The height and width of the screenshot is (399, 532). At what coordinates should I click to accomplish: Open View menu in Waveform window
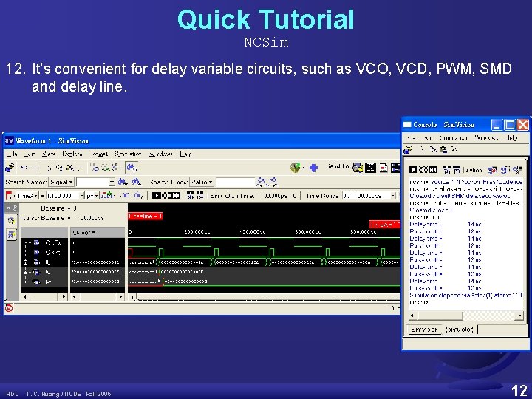point(48,154)
